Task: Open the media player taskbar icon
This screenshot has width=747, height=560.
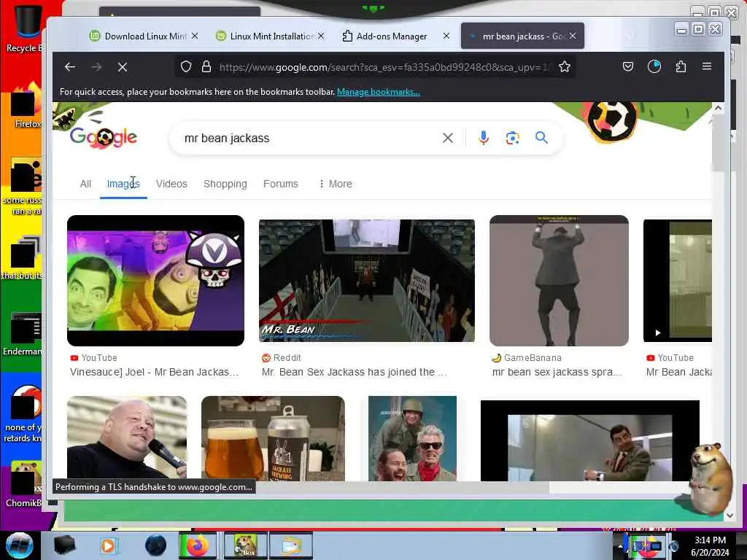Action: [x=108, y=545]
